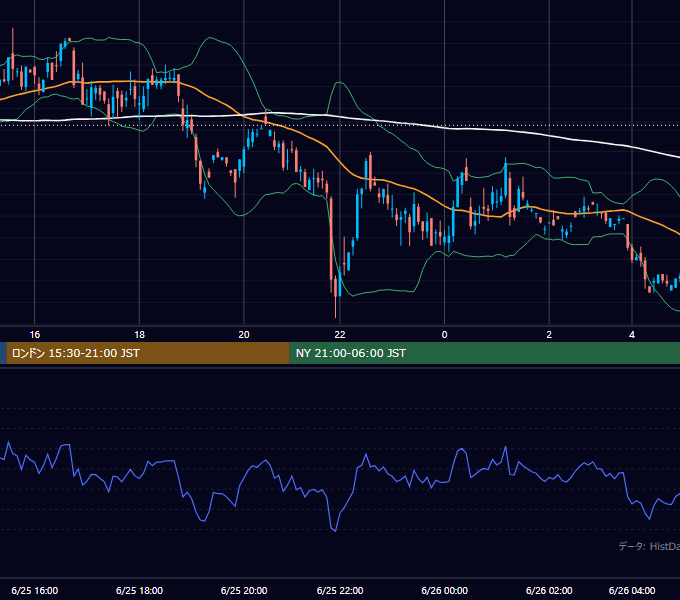Click the 18 hour axis label
Image resolution: width=680 pixels, height=600 pixels.
point(139,335)
